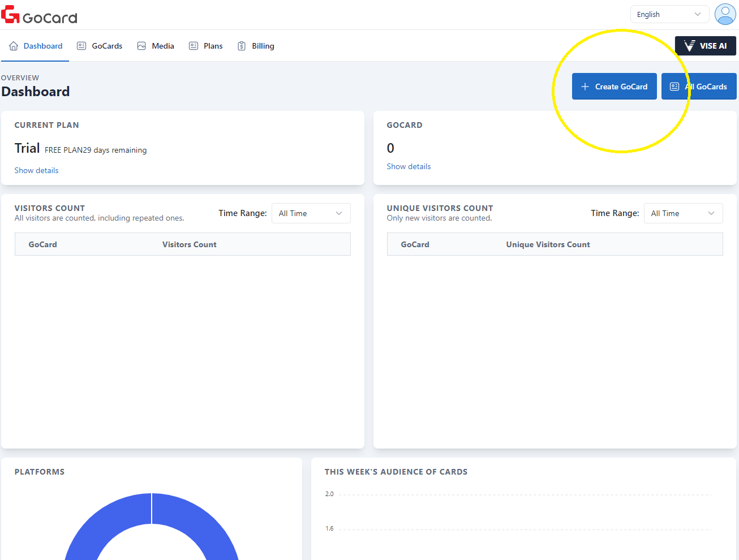
Task: Switch to the Media tab
Action: [162, 46]
